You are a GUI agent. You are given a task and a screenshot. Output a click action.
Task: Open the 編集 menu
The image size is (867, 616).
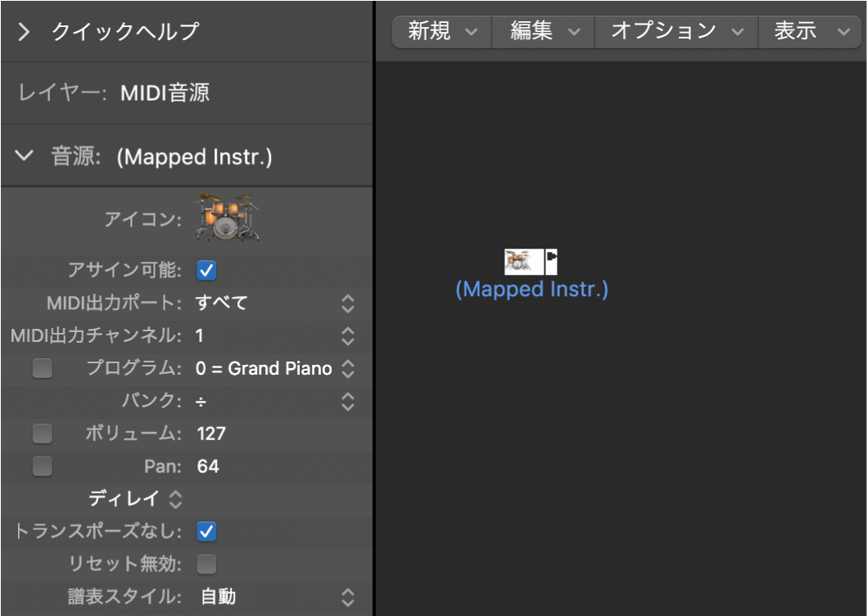[x=541, y=31]
